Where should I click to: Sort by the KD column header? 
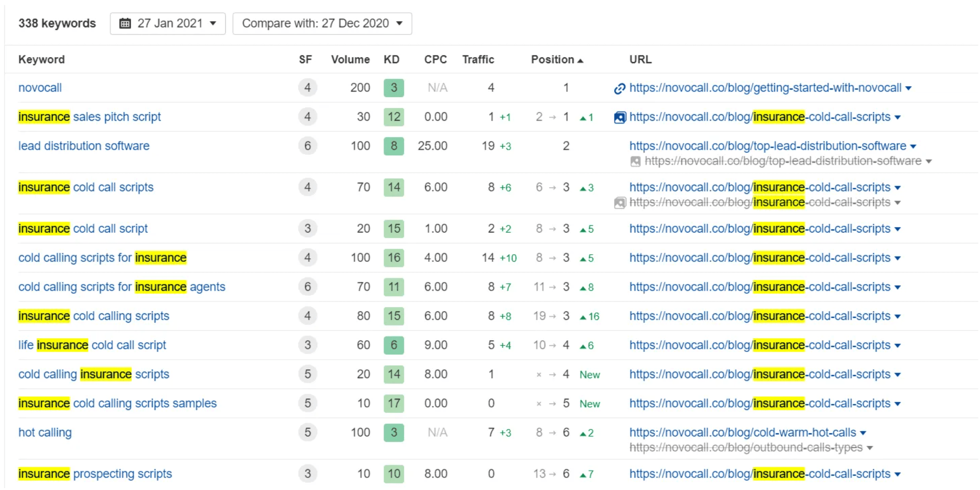(391, 60)
